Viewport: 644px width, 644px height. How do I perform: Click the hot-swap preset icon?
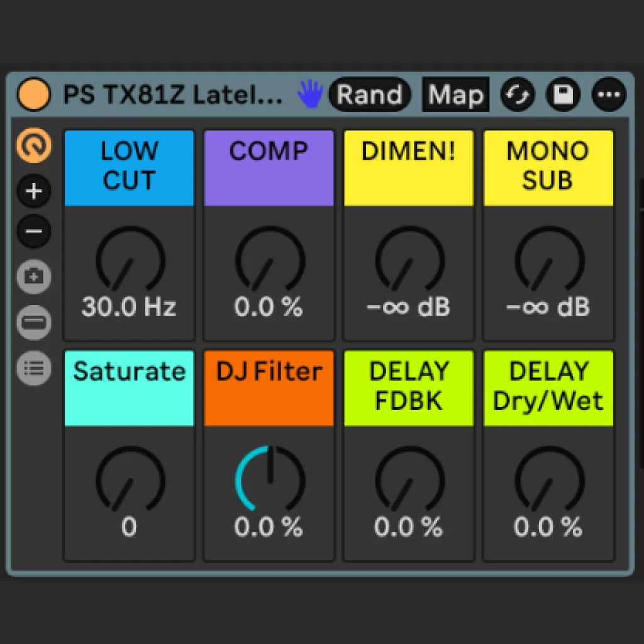pos(518,95)
